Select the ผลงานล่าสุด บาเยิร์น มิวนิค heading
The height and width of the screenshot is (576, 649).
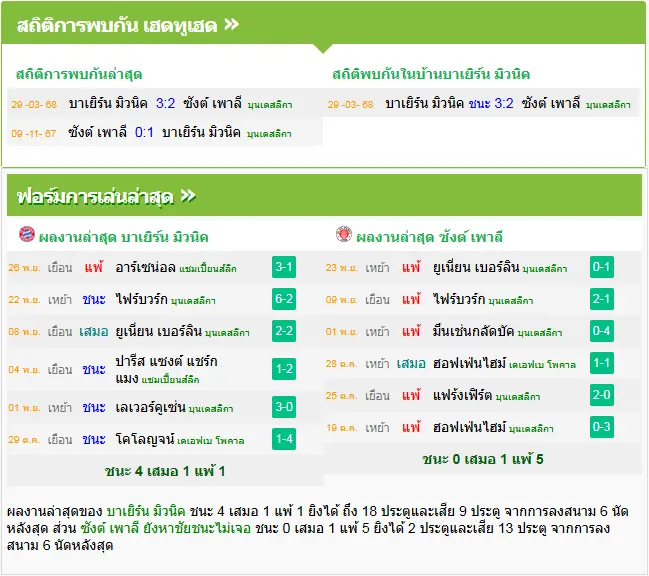[123, 237]
